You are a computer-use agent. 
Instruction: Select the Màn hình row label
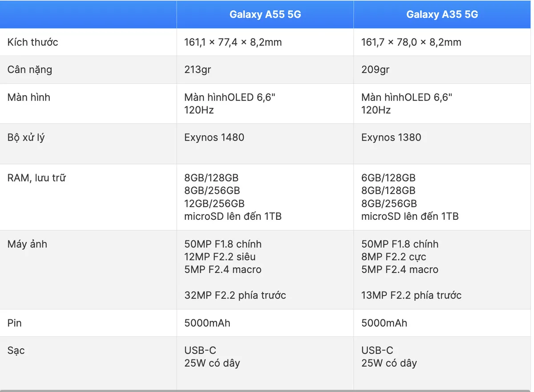pos(29,97)
